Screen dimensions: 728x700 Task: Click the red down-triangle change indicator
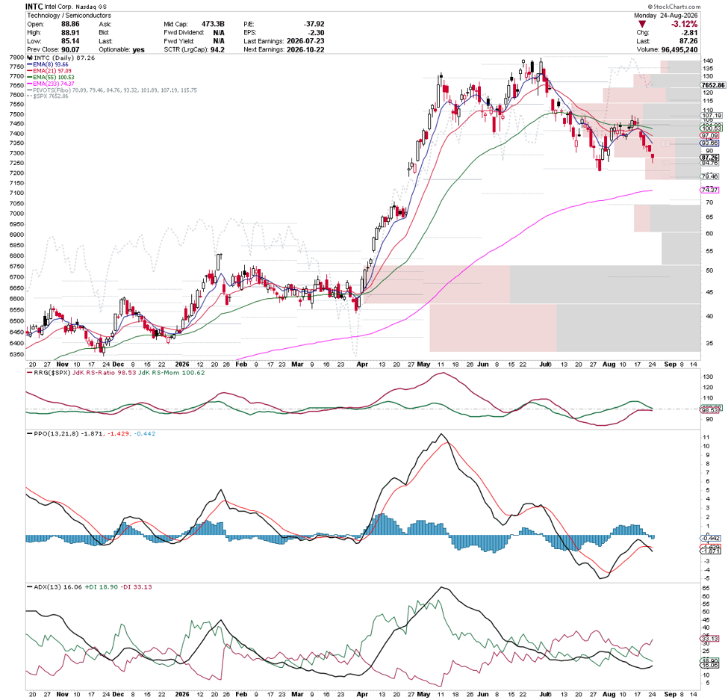[x=642, y=24]
